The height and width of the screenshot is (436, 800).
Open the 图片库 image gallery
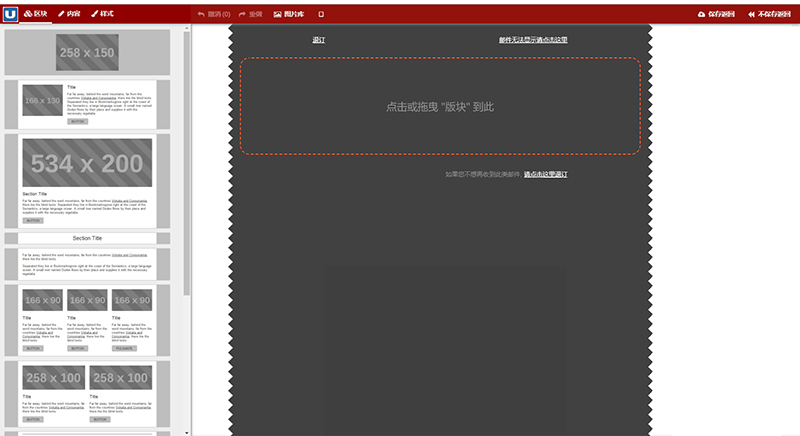[x=290, y=14]
